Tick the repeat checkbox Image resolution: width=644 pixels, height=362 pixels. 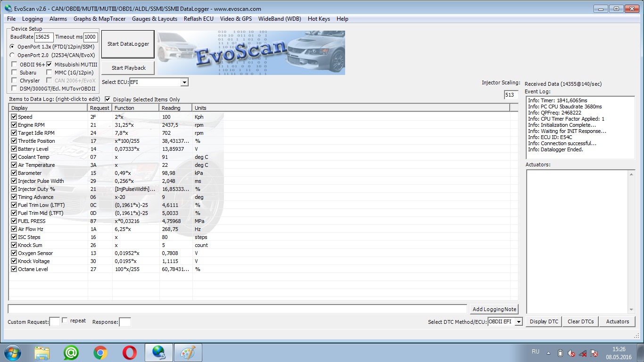click(65, 320)
